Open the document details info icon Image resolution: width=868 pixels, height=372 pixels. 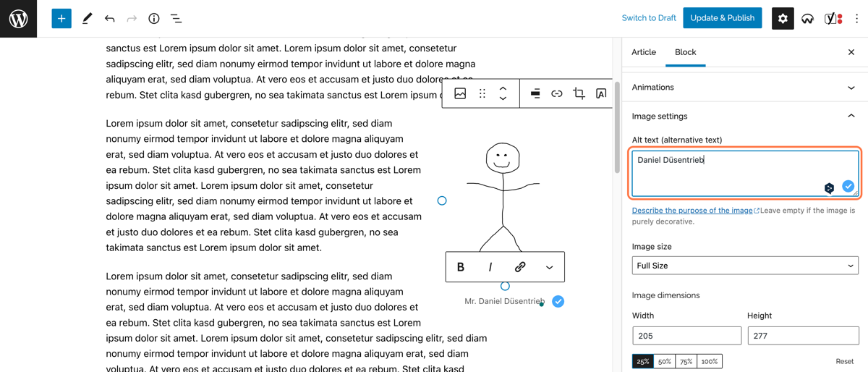point(154,18)
